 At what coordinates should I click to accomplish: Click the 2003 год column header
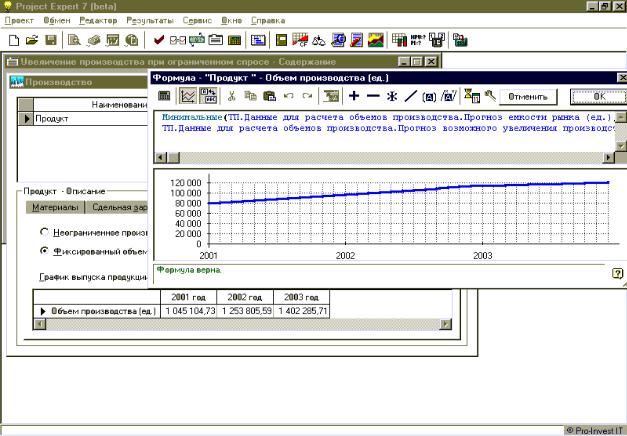point(302,297)
